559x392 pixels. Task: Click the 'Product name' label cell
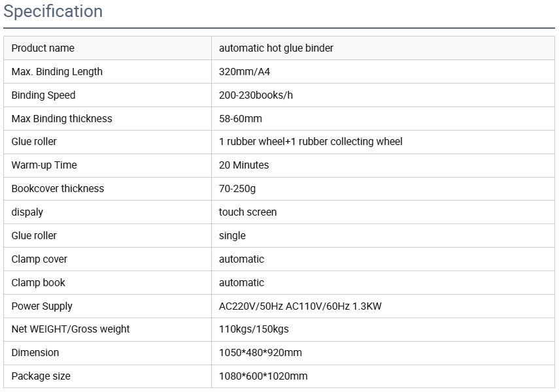click(43, 48)
